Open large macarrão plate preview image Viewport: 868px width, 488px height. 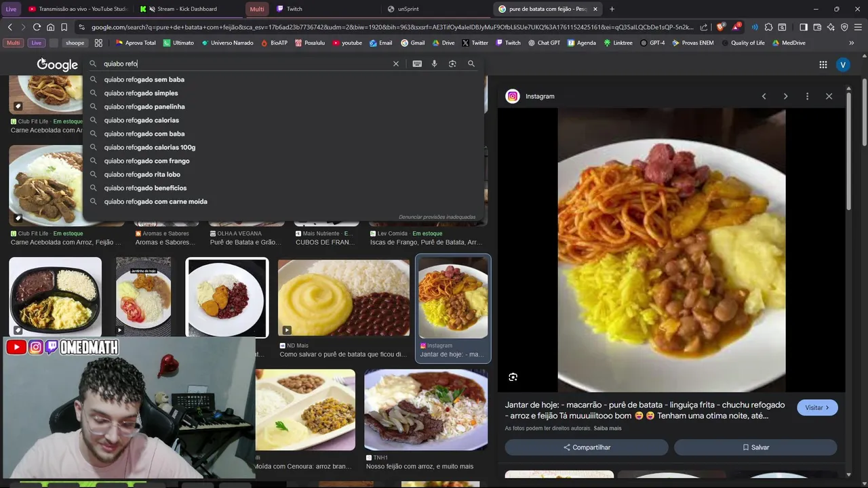(x=671, y=250)
